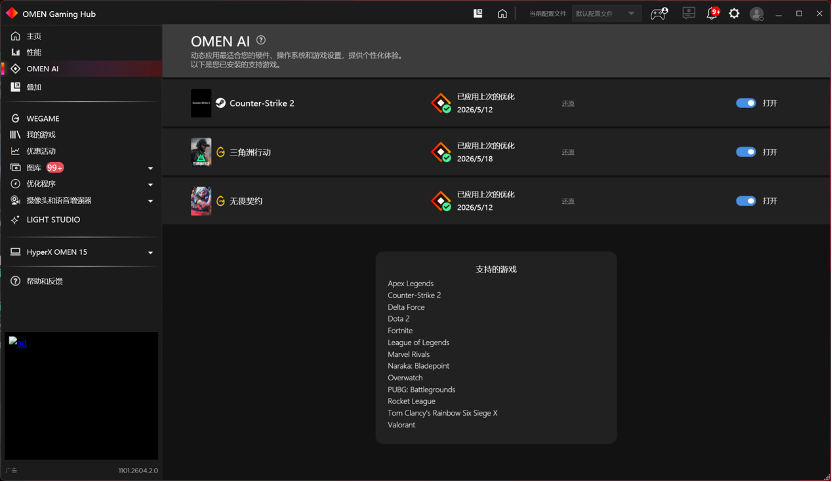Viewport: 832px width, 482px height.
Task: Click optimization status icon for 无畏契约
Action: click(x=441, y=201)
